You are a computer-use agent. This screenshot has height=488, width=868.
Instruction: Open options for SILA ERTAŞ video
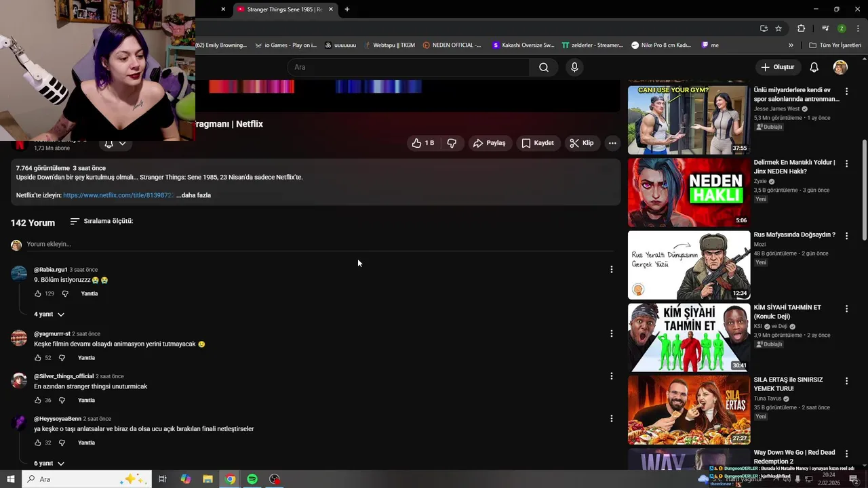click(x=846, y=381)
